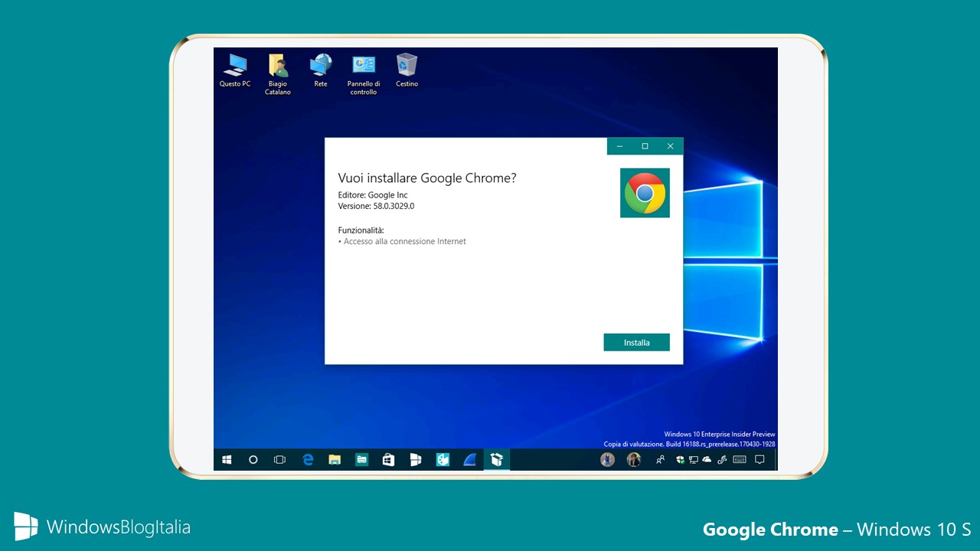Open the teal file manager taskbar icon
This screenshot has height=551, width=980.
pyautogui.click(x=361, y=460)
